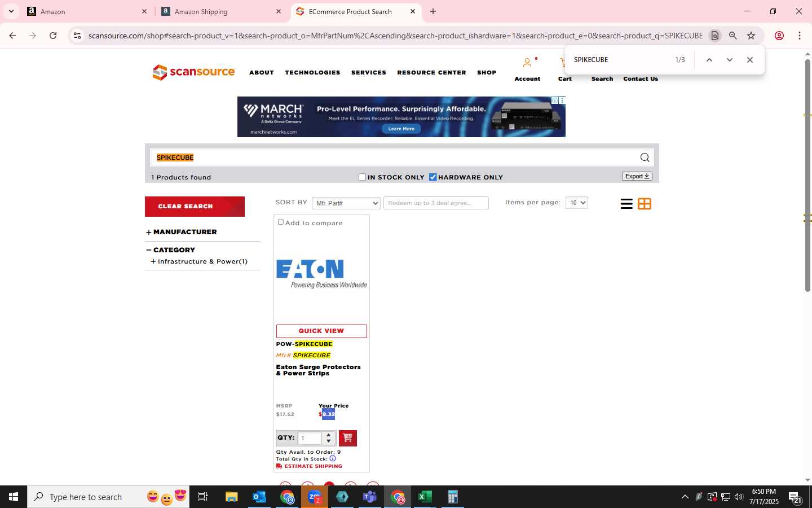Screen dimensions: 812x508
Task: Open the SERVICES menu
Action: (369, 73)
